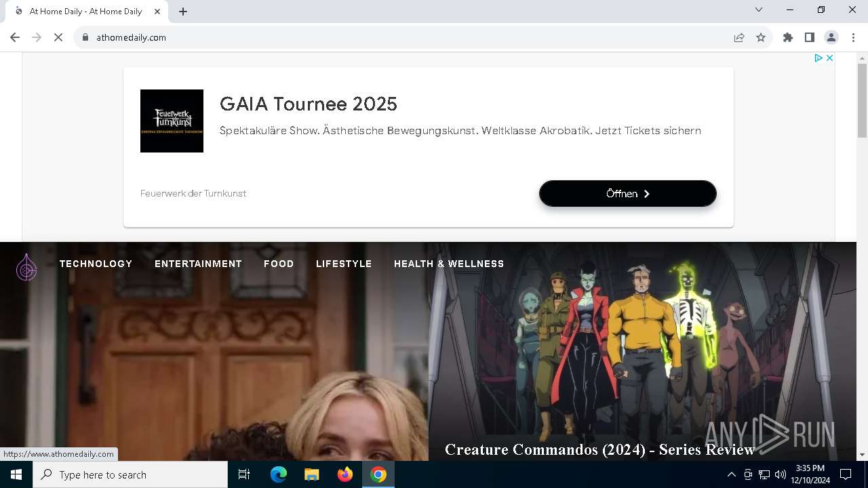Open the network tray icon

(x=764, y=474)
